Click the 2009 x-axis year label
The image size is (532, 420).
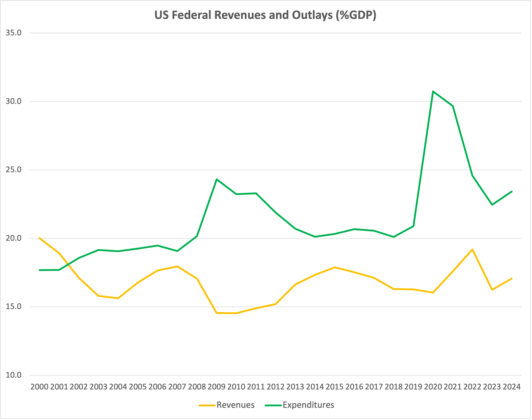tap(216, 387)
